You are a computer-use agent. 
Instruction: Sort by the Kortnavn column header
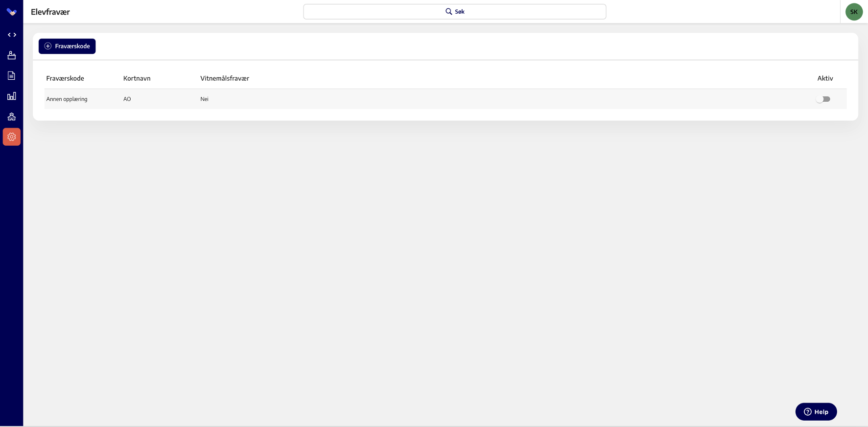137,78
